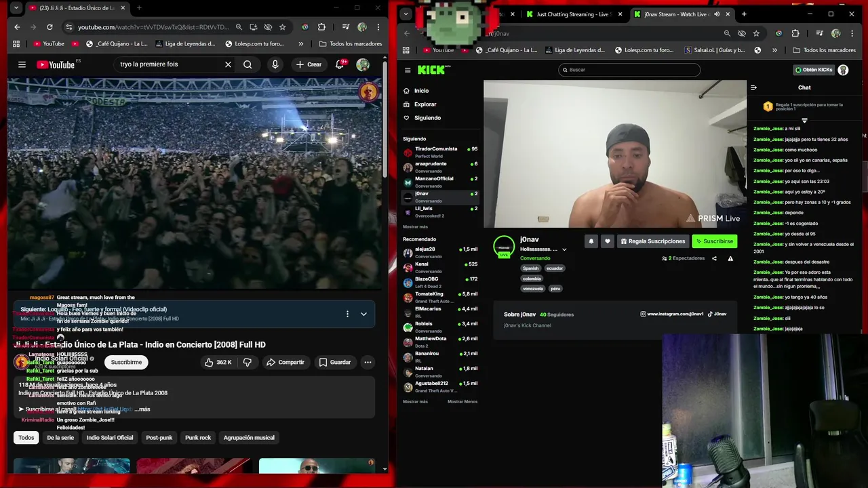The image size is (868, 488).
Task: Open ManzanoOfficial followed channel
Action: click(440, 182)
